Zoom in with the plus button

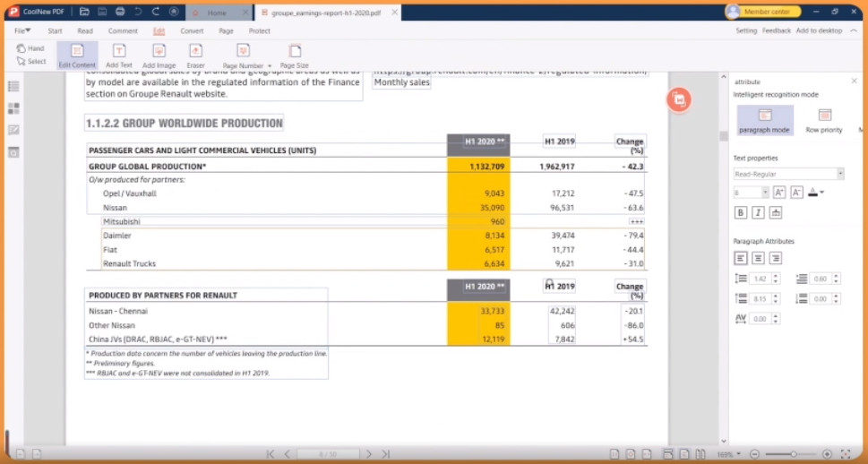coord(827,454)
